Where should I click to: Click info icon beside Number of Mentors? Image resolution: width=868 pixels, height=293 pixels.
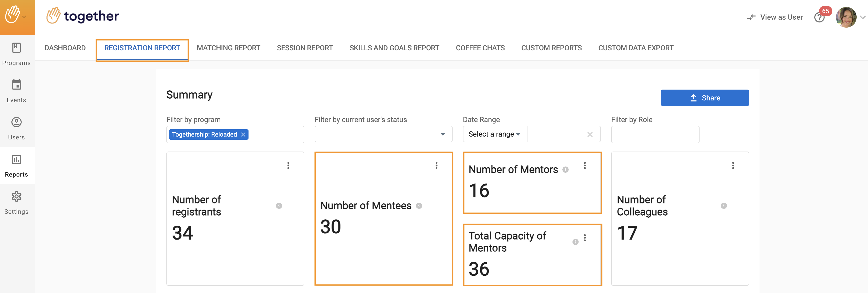click(565, 170)
